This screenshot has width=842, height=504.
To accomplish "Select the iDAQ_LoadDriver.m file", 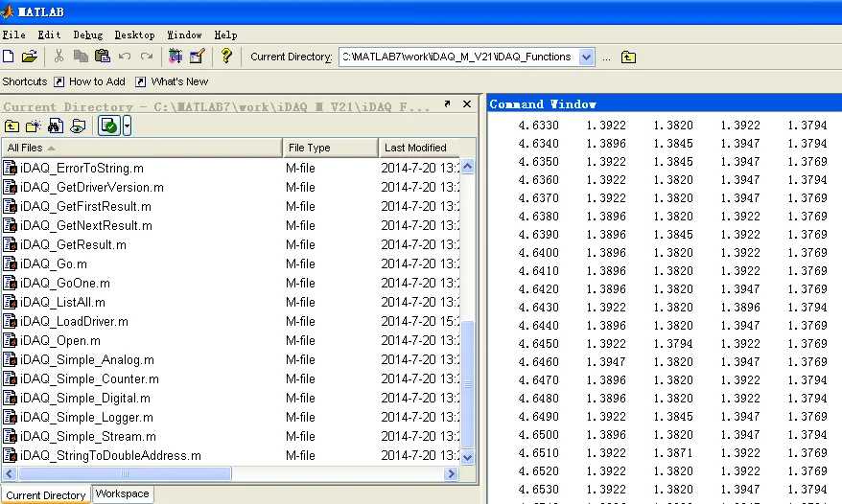I will click(x=74, y=322).
